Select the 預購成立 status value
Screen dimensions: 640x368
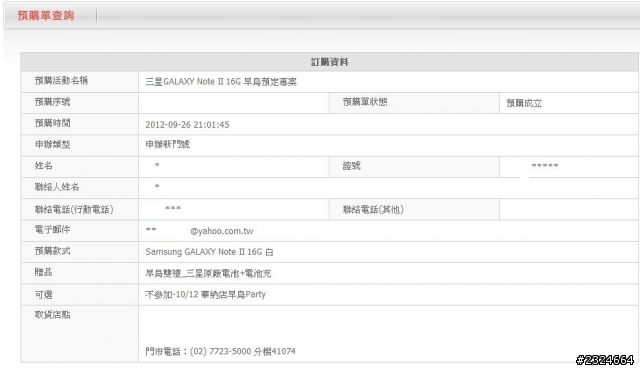click(524, 103)
